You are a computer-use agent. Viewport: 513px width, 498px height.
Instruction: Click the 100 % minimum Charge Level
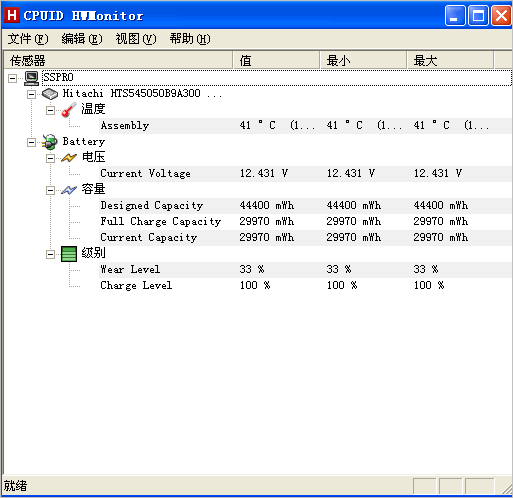342,285
